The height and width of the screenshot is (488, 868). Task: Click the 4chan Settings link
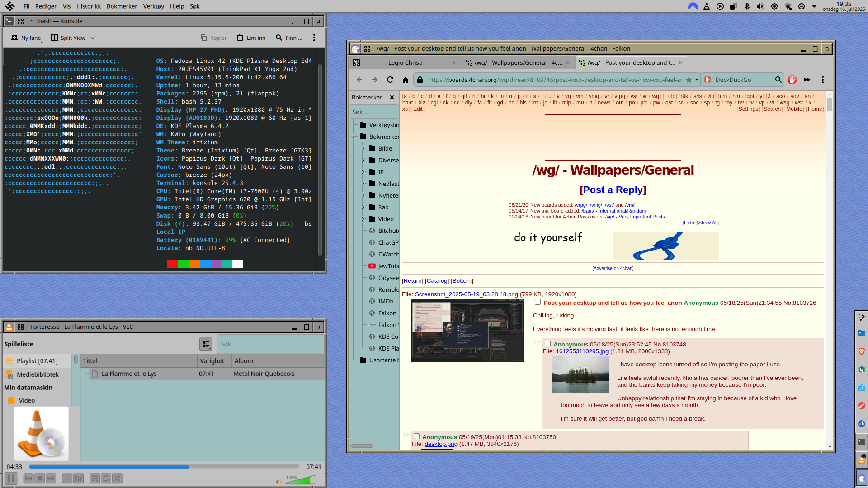click(748, 109)
